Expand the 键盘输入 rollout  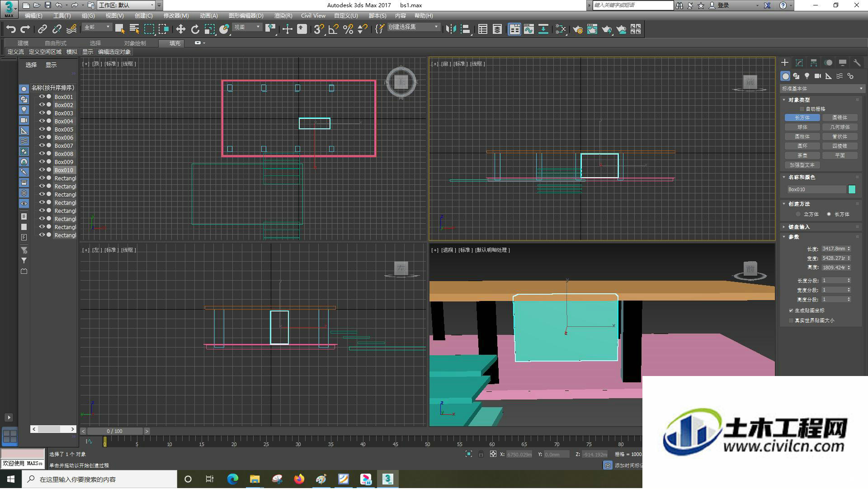tap(784, 227)
